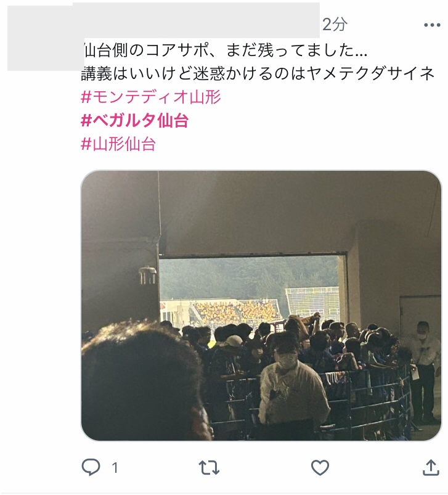Click the staff member in white shirt at right
Viewport: 448px width, 495px height.
(425, 371)
